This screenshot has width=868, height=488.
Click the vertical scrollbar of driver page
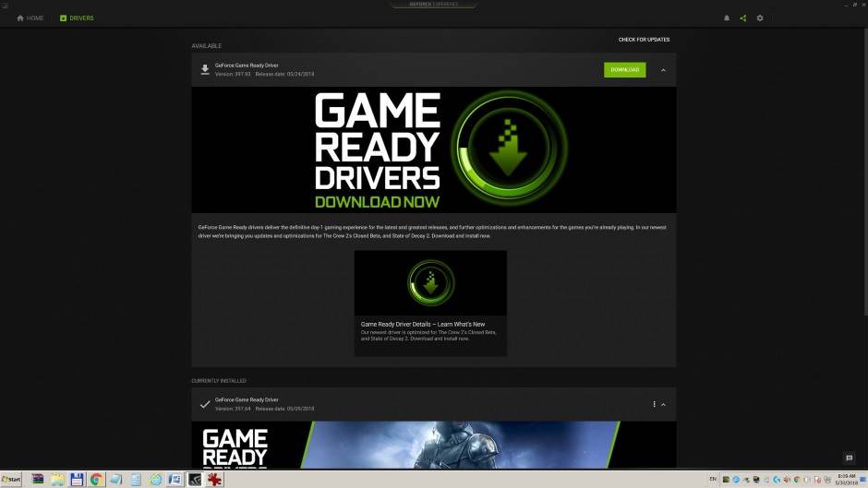[864, 172]
